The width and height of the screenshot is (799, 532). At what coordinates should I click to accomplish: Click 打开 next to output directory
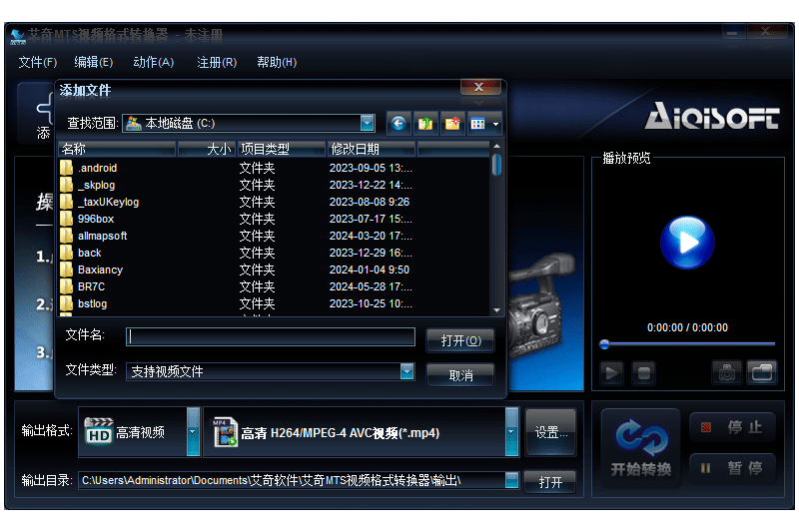pyautogui.click(x=550, y=482)
